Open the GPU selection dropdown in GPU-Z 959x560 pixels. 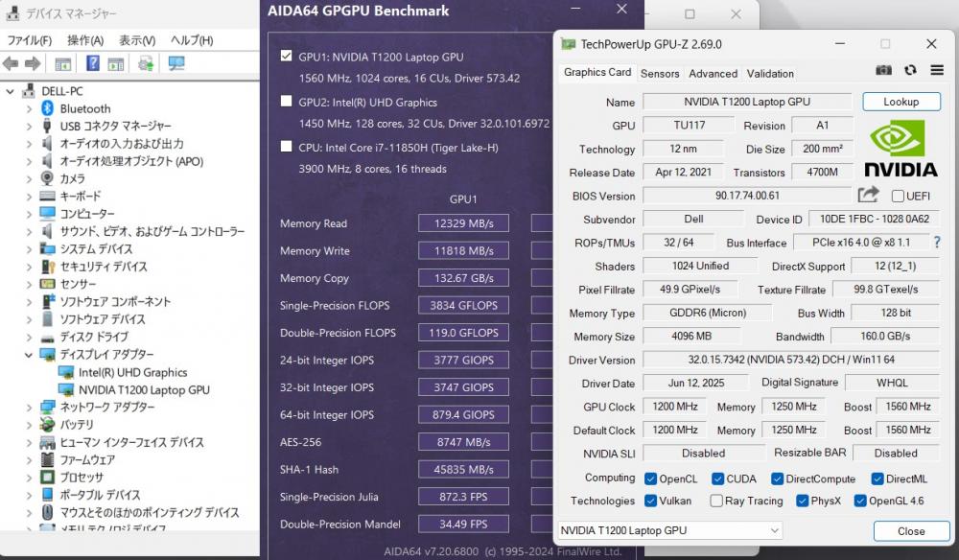coord(669,530)
